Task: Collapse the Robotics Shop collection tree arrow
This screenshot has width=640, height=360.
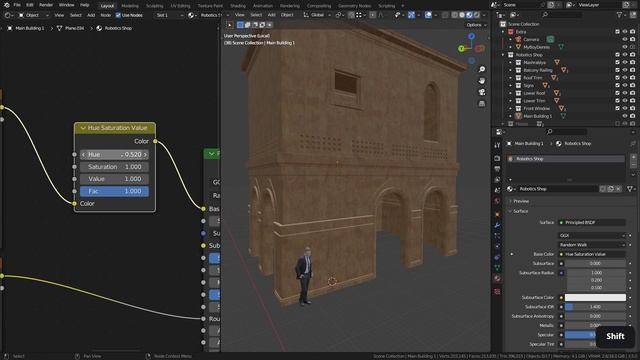Action: point(503,55)
